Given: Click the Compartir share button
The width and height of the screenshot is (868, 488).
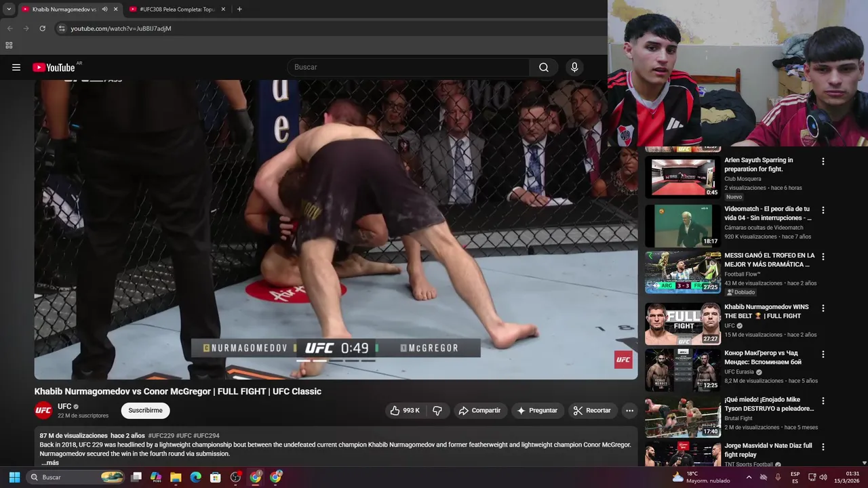Looking at the screenshot, I should [479, 410].
